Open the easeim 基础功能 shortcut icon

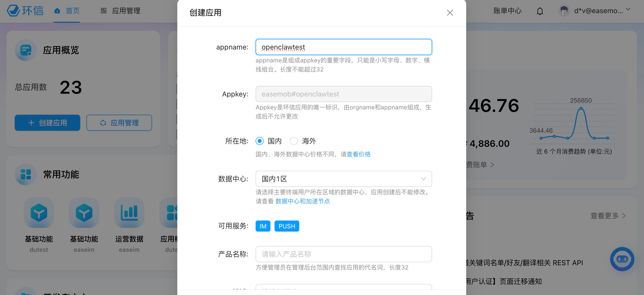click(84, 213)
